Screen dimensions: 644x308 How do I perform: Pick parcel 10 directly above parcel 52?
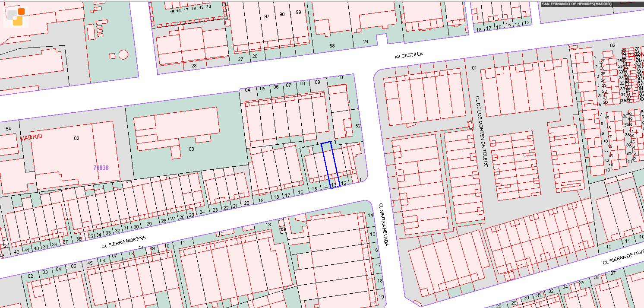[x=340, y=78]
